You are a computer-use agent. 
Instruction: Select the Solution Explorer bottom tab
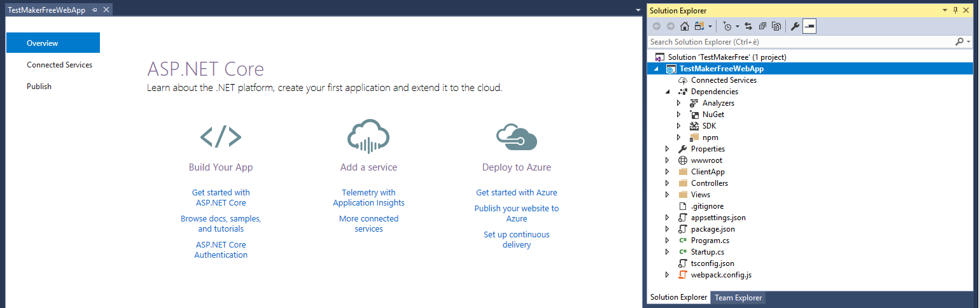pos(678,297)
